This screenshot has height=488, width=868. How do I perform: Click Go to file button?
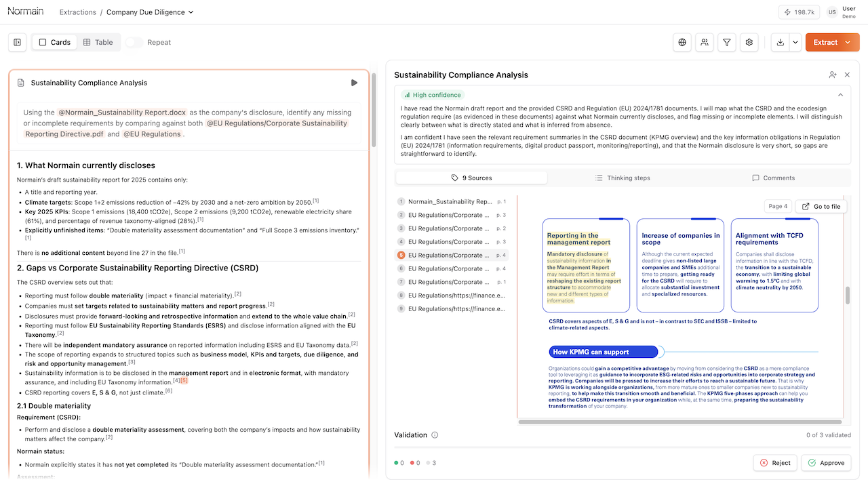821,206
